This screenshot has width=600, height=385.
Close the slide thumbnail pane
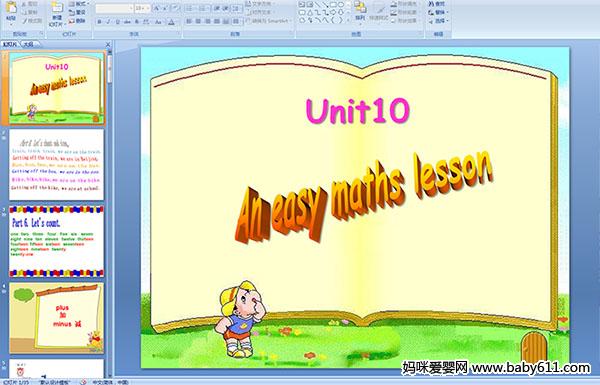[108, 44]
